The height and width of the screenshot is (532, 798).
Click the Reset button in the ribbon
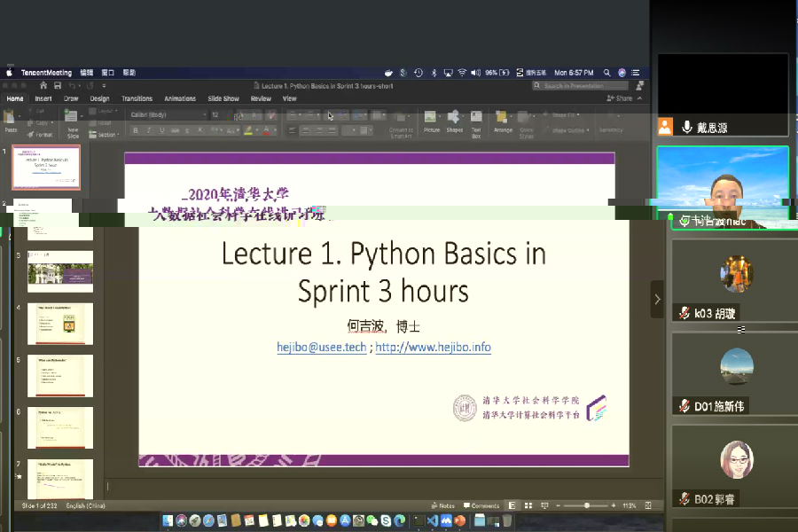point(100,122)
